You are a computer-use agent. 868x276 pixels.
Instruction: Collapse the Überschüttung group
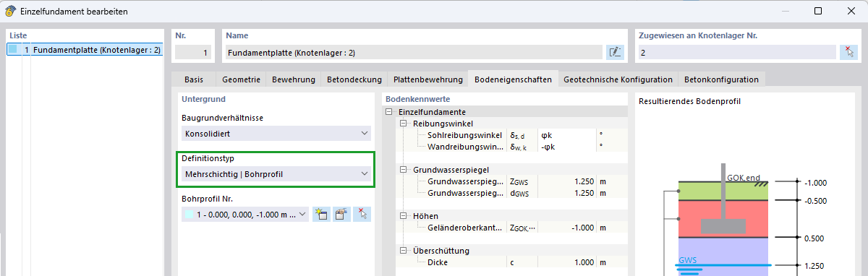pos(403,251)
